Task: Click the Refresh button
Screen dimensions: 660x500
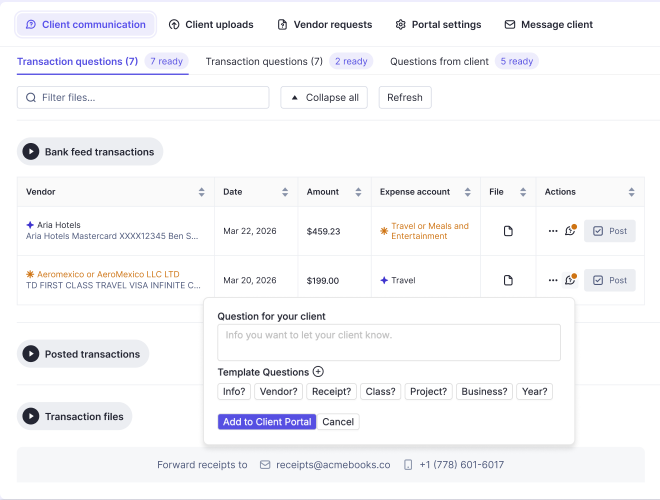Action: (x=405, y=98)
